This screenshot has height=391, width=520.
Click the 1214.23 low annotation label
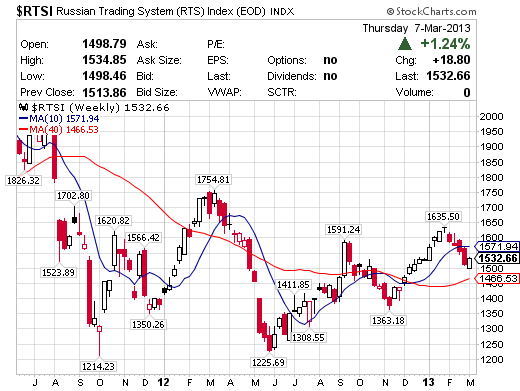click(x=98, y=366)
